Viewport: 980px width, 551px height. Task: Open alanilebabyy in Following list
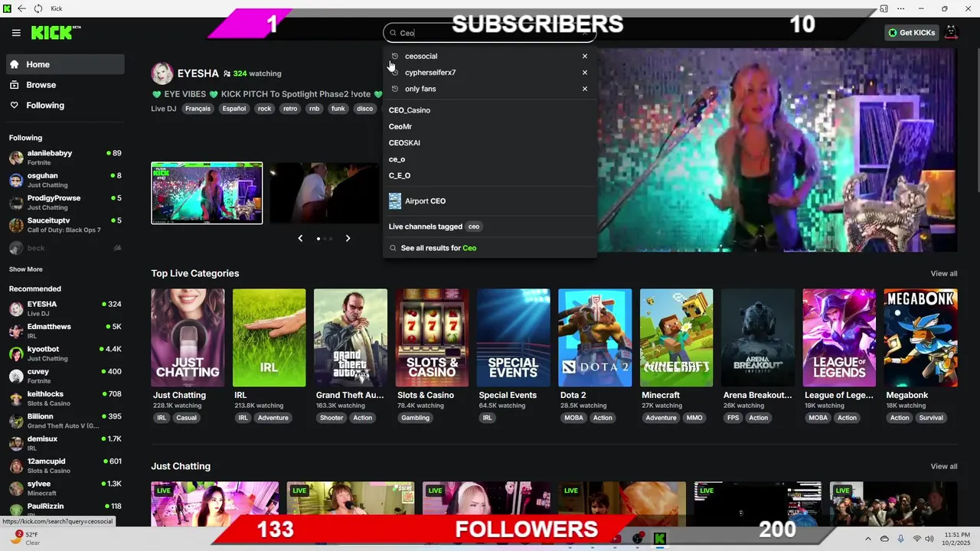click(x=65, y=158)
